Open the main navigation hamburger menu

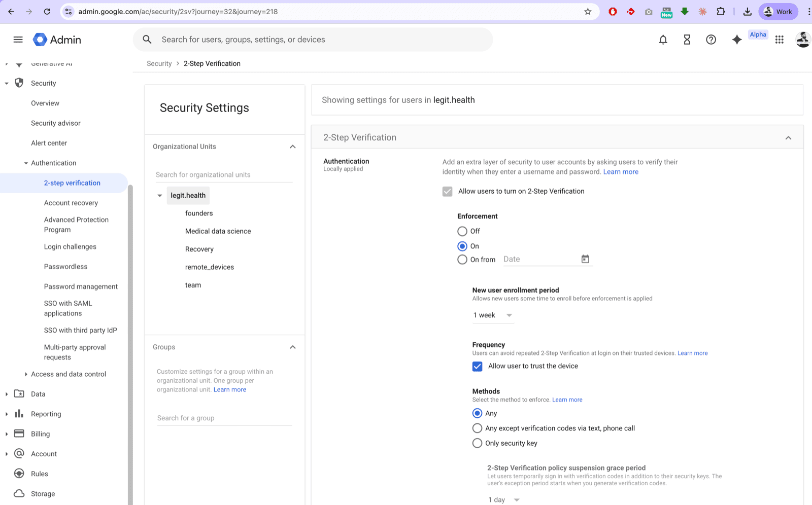coord(18,40)
